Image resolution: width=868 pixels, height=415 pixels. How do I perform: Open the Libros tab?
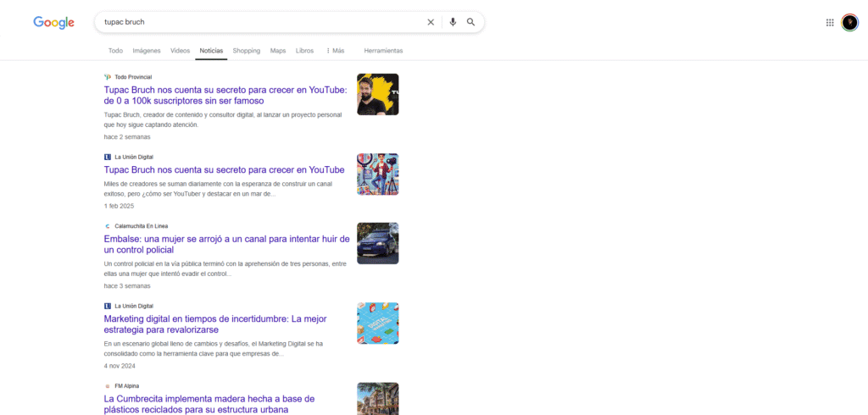[304, 51]
